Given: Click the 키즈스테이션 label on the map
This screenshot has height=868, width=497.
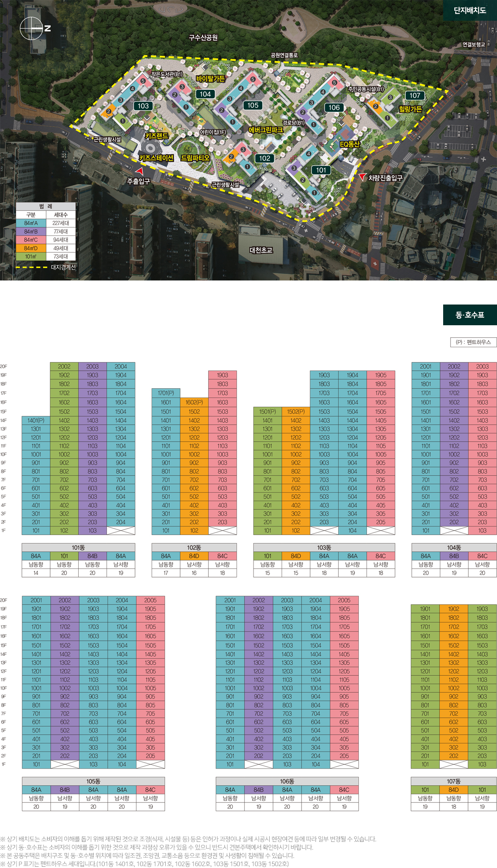Looking at the screenshot, I should pyautogui.click(x=156, y=158).
